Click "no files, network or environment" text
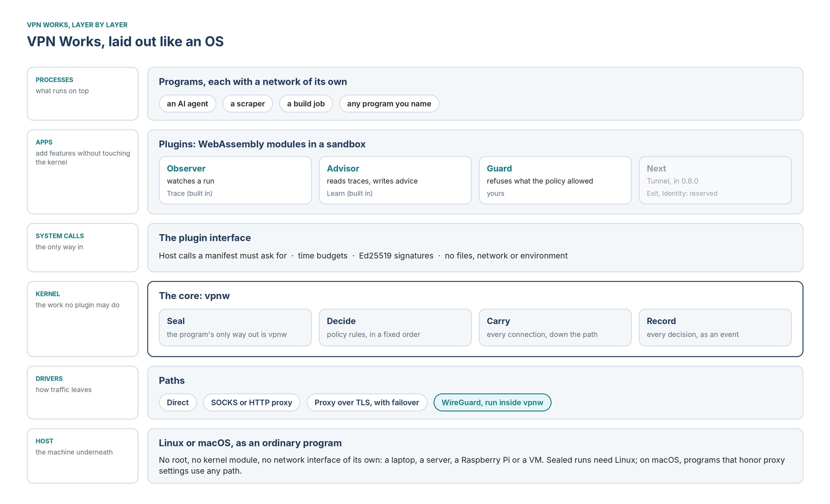 (x=506, y=256)
